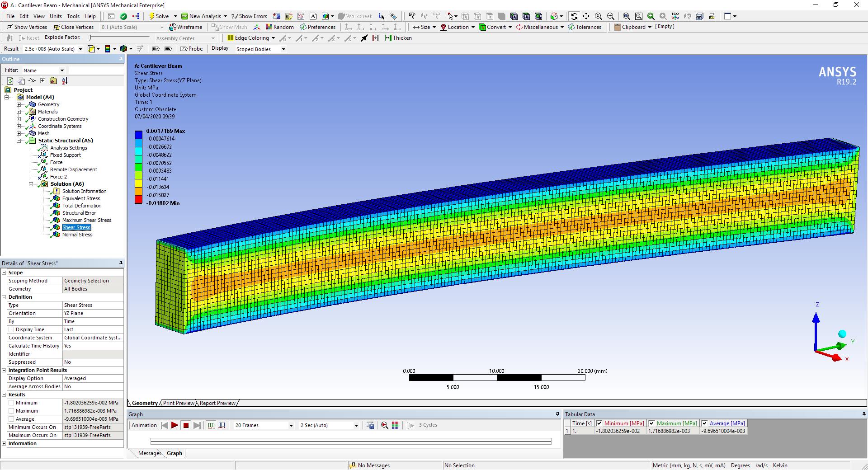The height and width of the screenshot is (470, 868).
Task: Switch to the Report Preview tab
Action: pos(217,403)
